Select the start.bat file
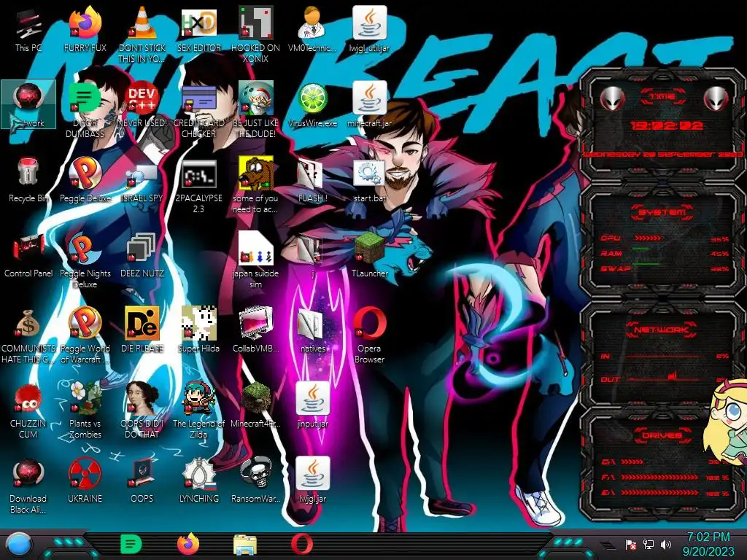The height and width of the screenshot is (560, 747). tap(370, 179)
